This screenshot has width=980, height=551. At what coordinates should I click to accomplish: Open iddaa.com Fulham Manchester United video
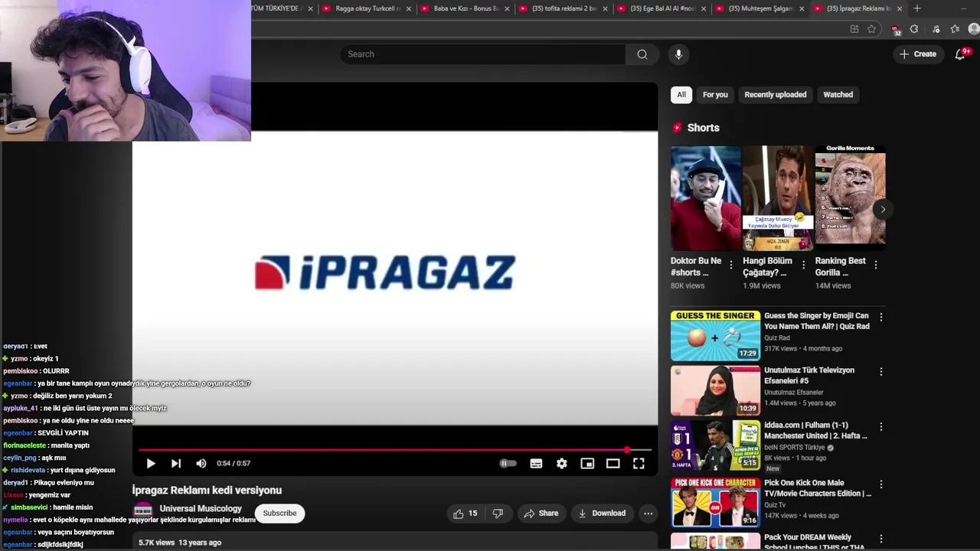(x=715, y=445)
